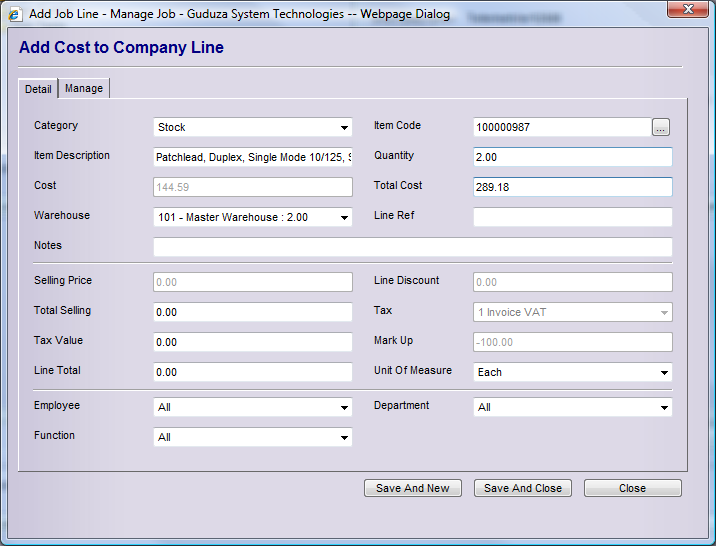Expand the Function dropdown
Screen dimensions: 716x546
coord(253,438)
